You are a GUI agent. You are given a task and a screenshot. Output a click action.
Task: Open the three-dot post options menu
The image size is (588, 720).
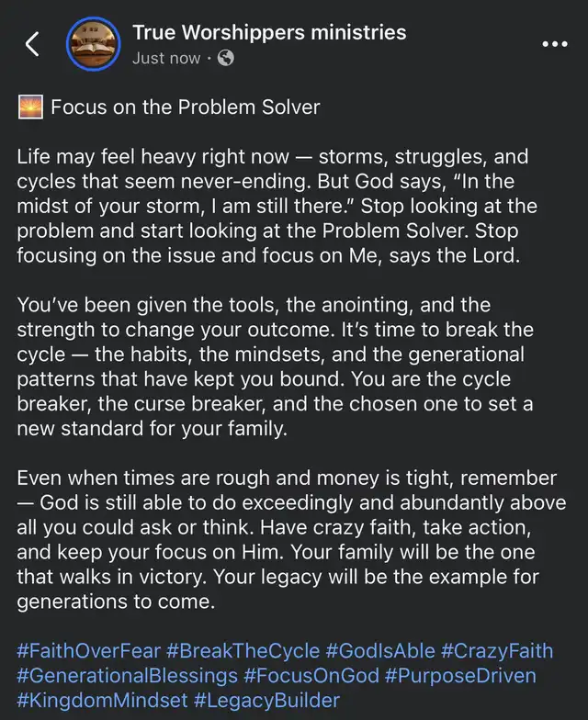tap(554, 44)
